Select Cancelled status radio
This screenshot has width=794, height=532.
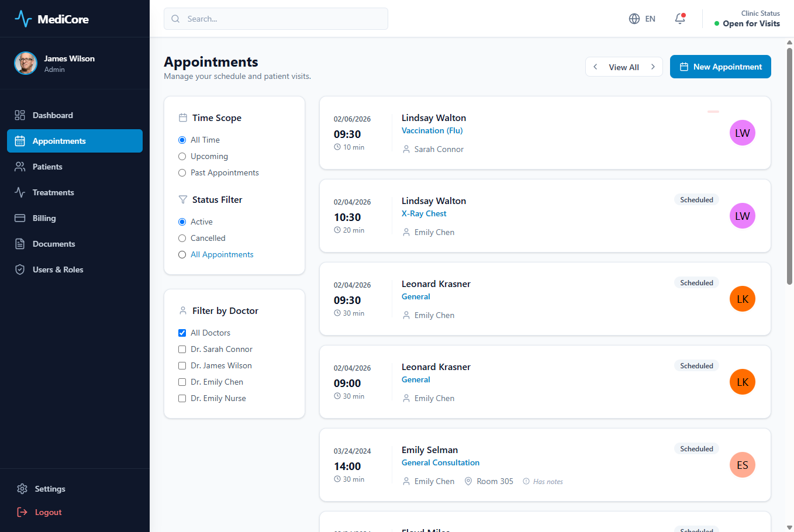[x=182, y=238]
